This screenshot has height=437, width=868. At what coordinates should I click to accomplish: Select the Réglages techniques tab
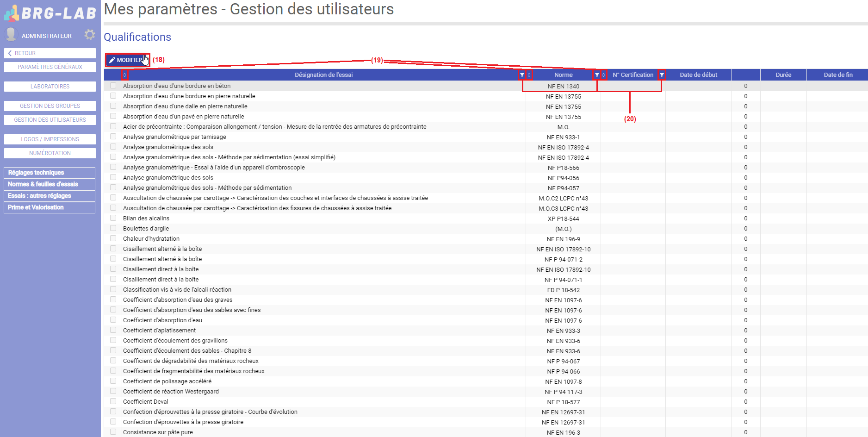click(x=50, y=173)
